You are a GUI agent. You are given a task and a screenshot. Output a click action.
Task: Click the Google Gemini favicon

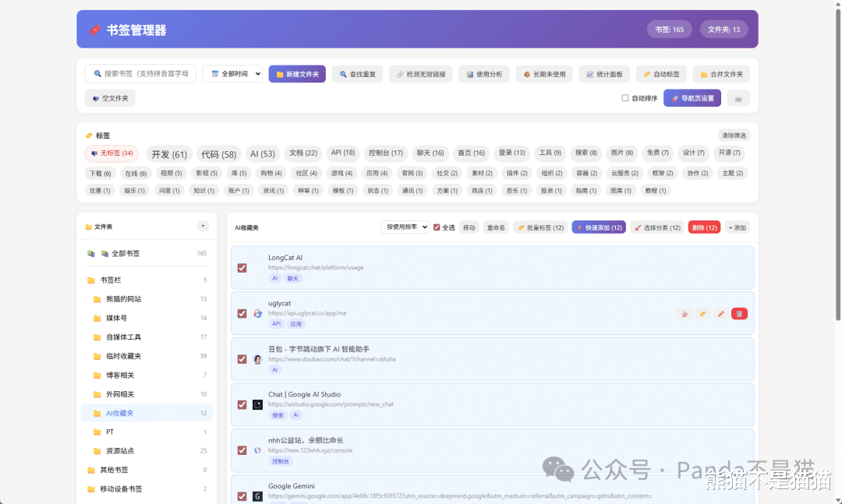[x=258, y=496]
